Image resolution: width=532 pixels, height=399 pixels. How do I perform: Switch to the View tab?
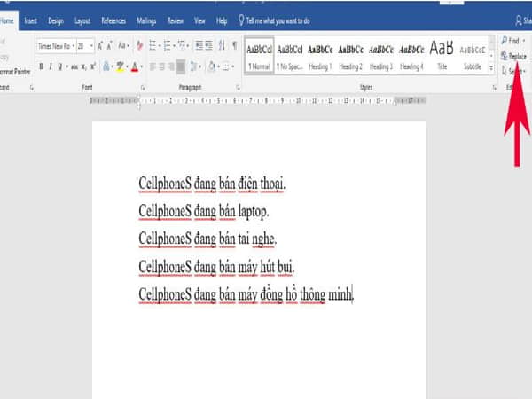point(199,20)
